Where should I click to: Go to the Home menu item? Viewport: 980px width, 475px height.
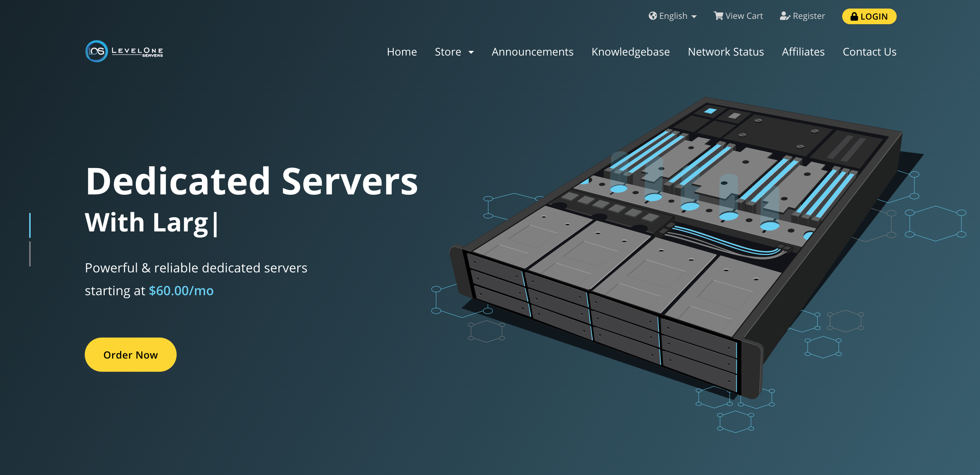tap(402, 52)
